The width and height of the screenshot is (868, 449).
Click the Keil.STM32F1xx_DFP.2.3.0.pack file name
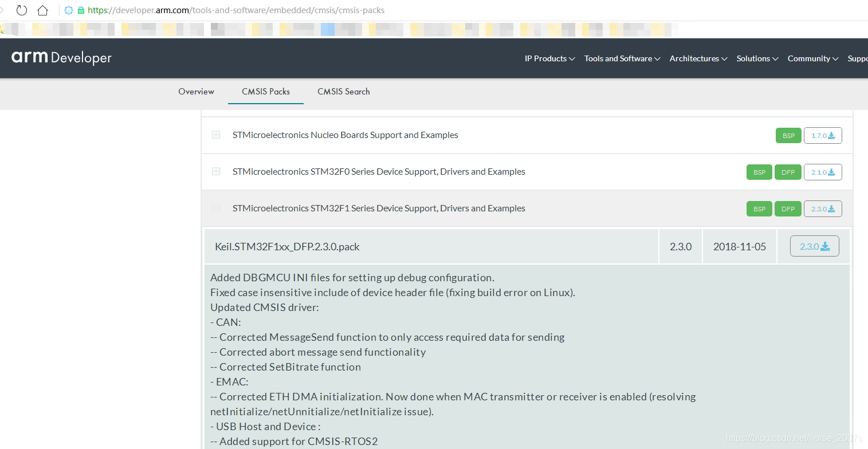287,247
